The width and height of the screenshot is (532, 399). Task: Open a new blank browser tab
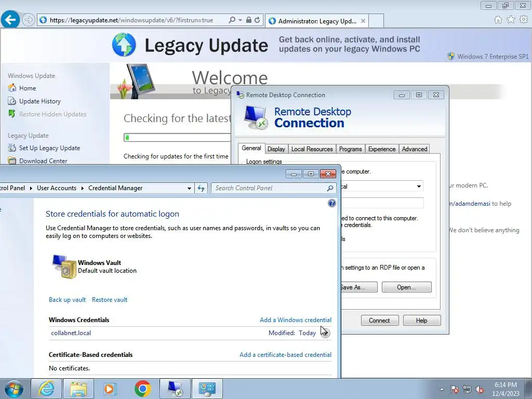pos(376,21)
